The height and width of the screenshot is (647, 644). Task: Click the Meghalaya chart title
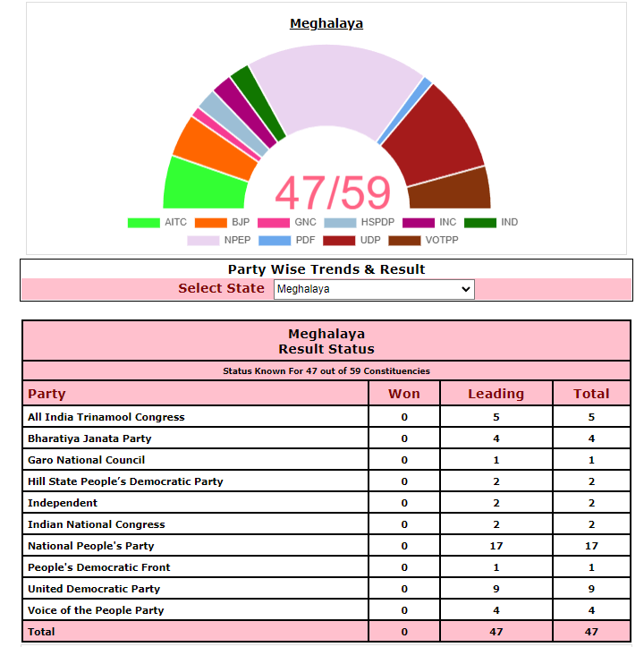326,23
